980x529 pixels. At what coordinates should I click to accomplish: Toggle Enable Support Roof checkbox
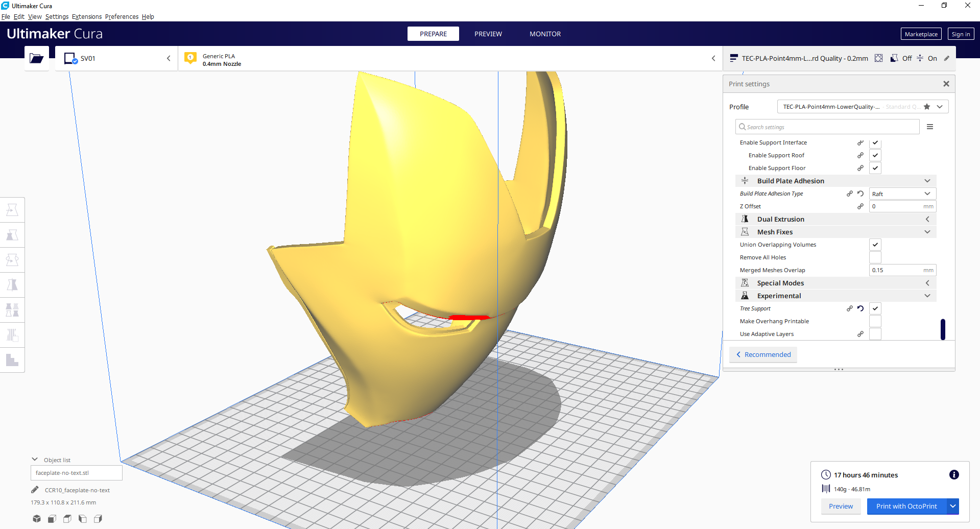pos(875,155)
